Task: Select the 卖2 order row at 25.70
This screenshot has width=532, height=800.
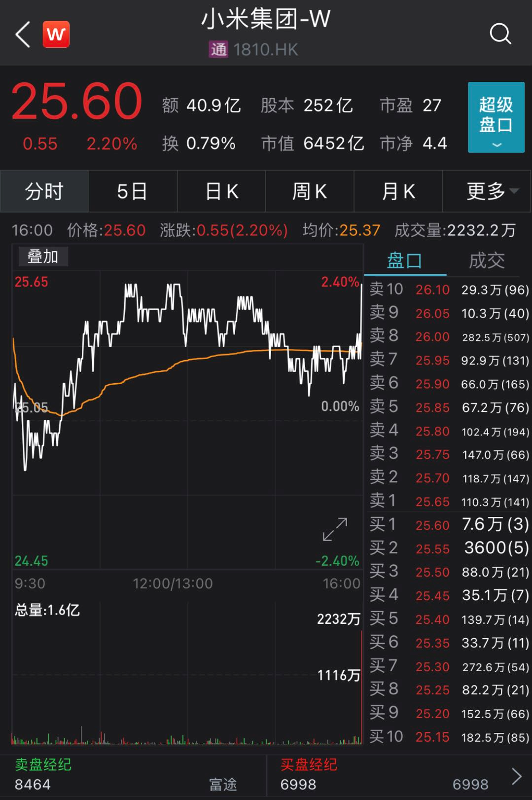Action: [x=449, y=478]
